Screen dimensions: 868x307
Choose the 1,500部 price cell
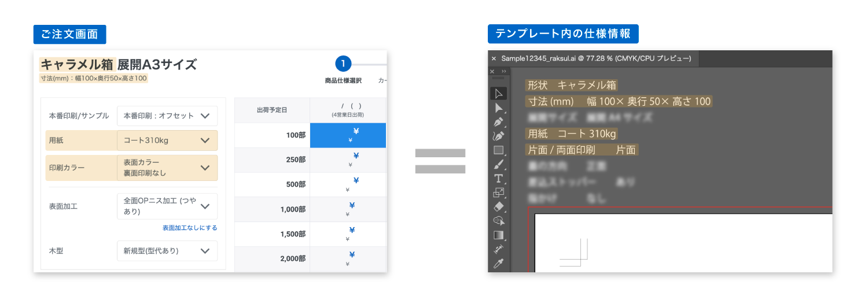[x=348, y=234]
